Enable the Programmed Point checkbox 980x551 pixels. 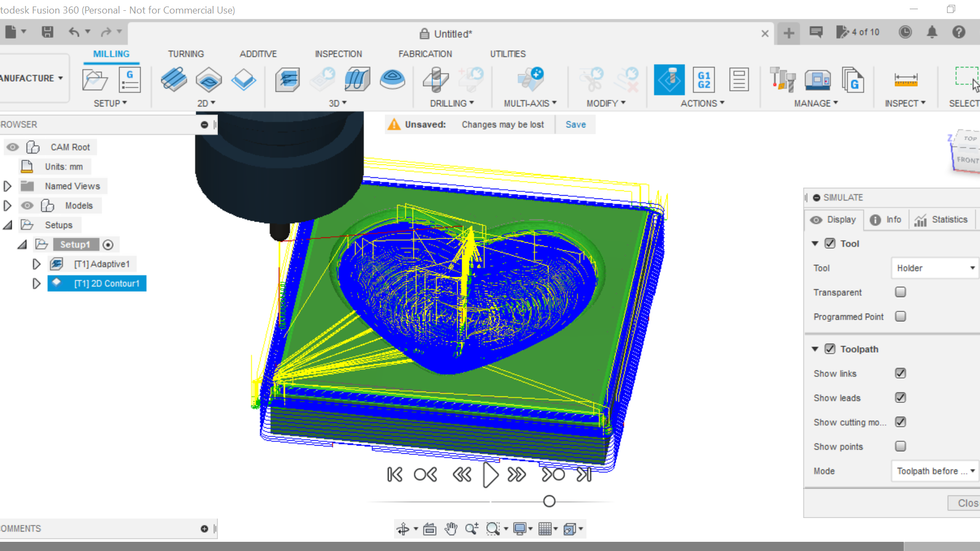901,316
